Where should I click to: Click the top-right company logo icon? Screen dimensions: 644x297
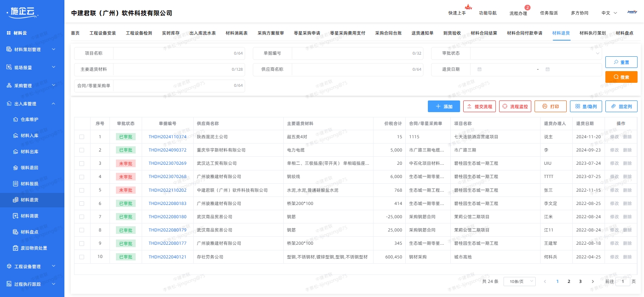pyautogui.click(x=632, y=12)
